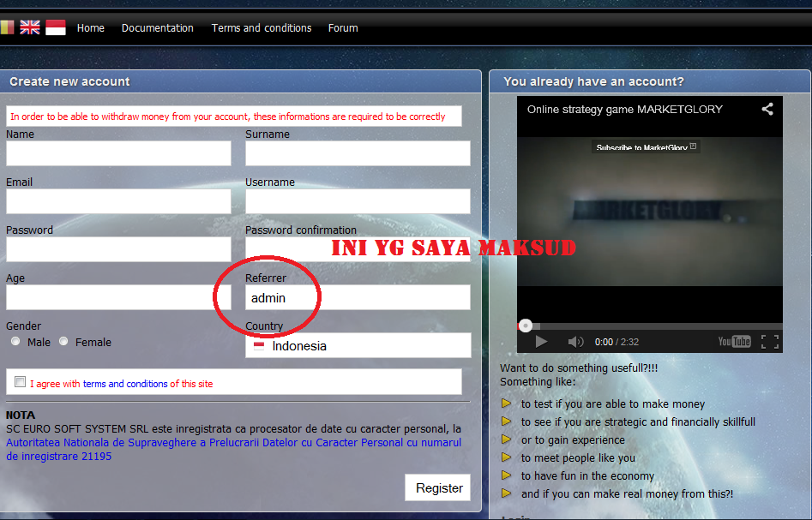Share the video with share icon
812x520 pixels.
click(x=767, y=109)
